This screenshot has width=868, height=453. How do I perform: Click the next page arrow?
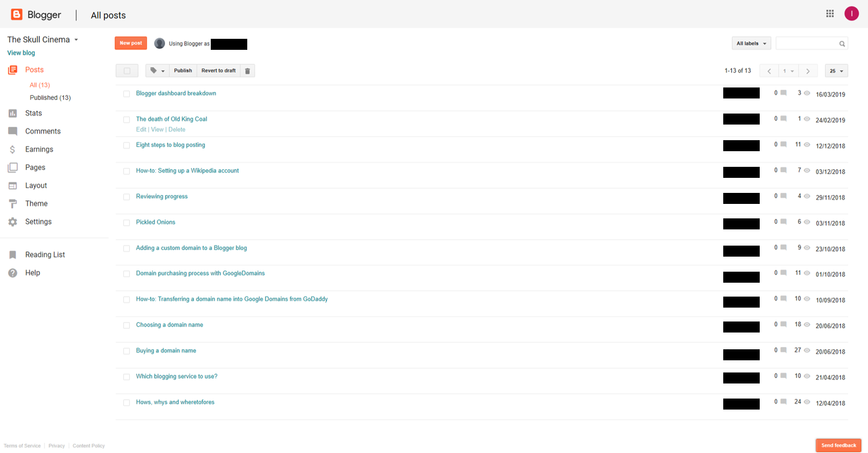click(x=808, y=70)
